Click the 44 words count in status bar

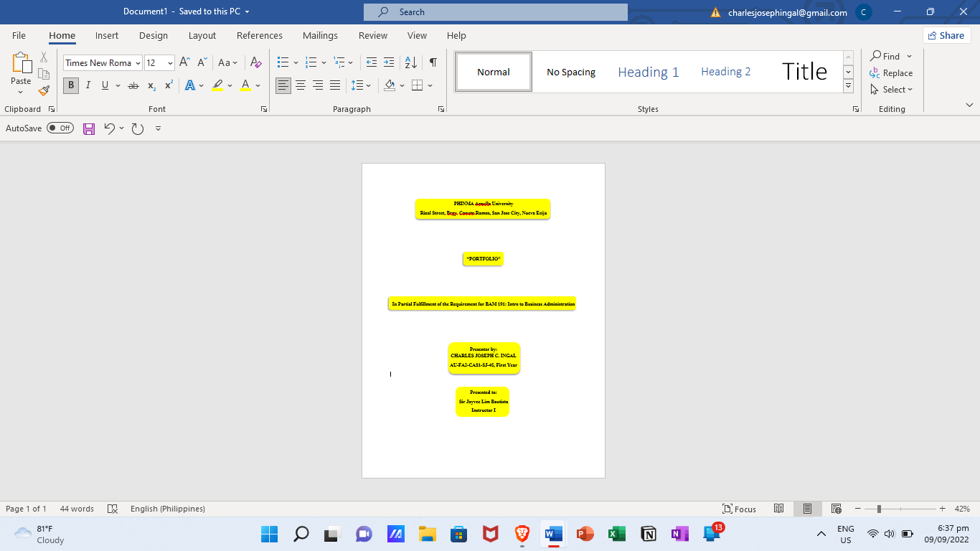(77, 509)
